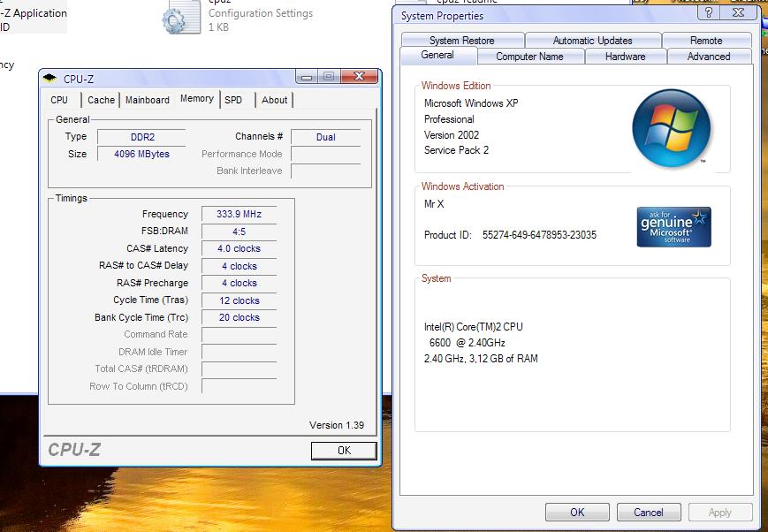Switch to the Hardware tab
Screen dimensions: 768x532
[625, 57]
